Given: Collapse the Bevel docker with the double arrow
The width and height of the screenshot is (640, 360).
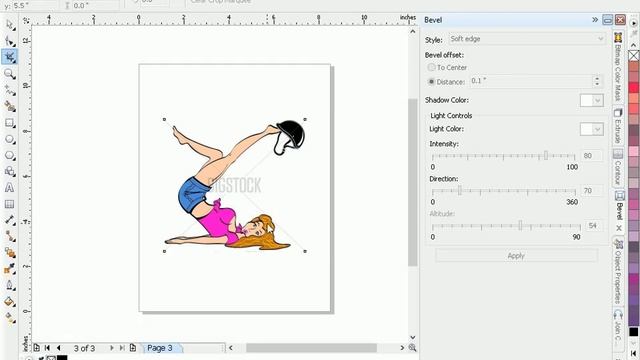Looking at the screenshot, I should tap(595, 20).
